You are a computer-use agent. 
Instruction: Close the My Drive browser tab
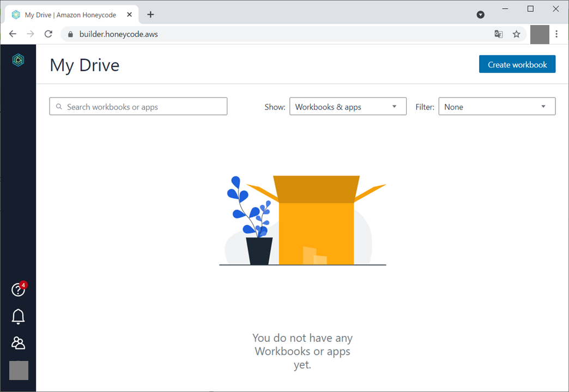point(130,15)
